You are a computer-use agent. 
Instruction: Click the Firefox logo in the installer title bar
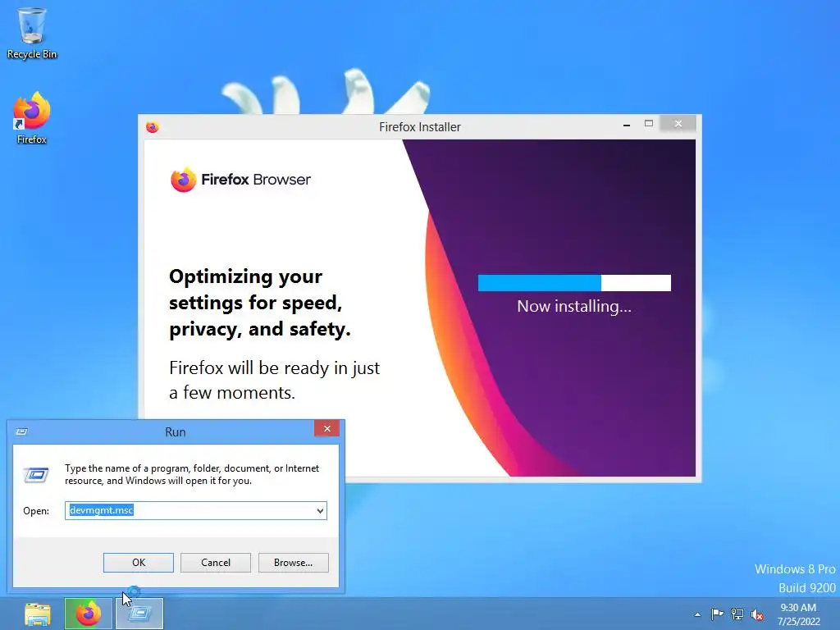tap(153, 127)
